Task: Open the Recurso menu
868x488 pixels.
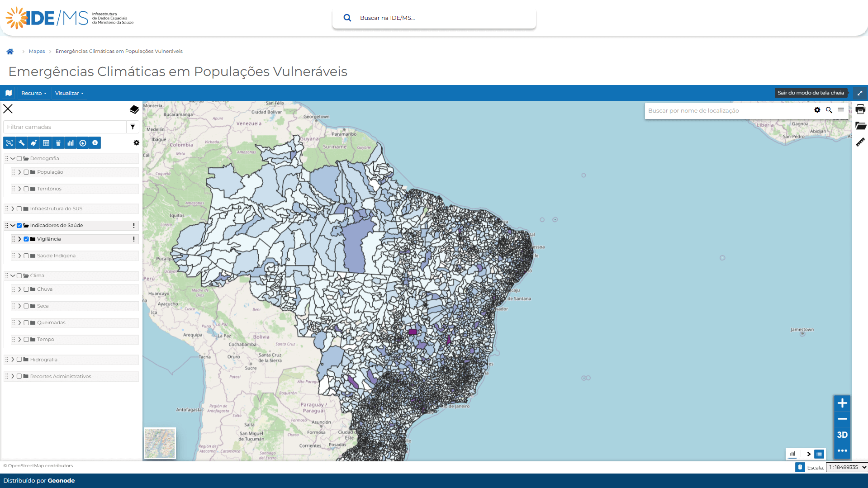Action: click(x=33, y=93)
